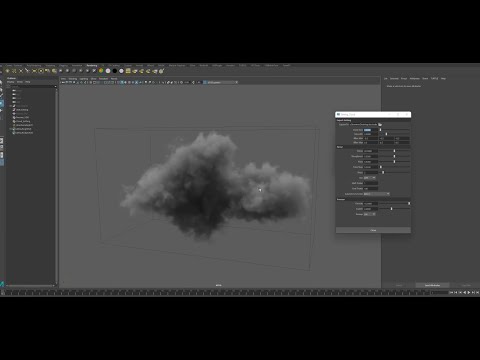Open the small dropdown at the bottom of the dialog

point(369,214)
